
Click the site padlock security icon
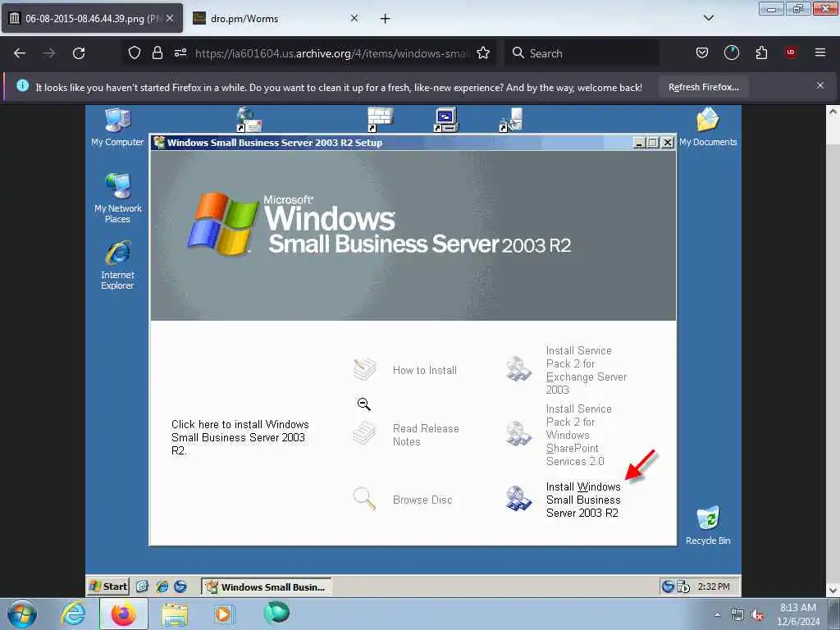pyautogui.click(x=157, y=53)
